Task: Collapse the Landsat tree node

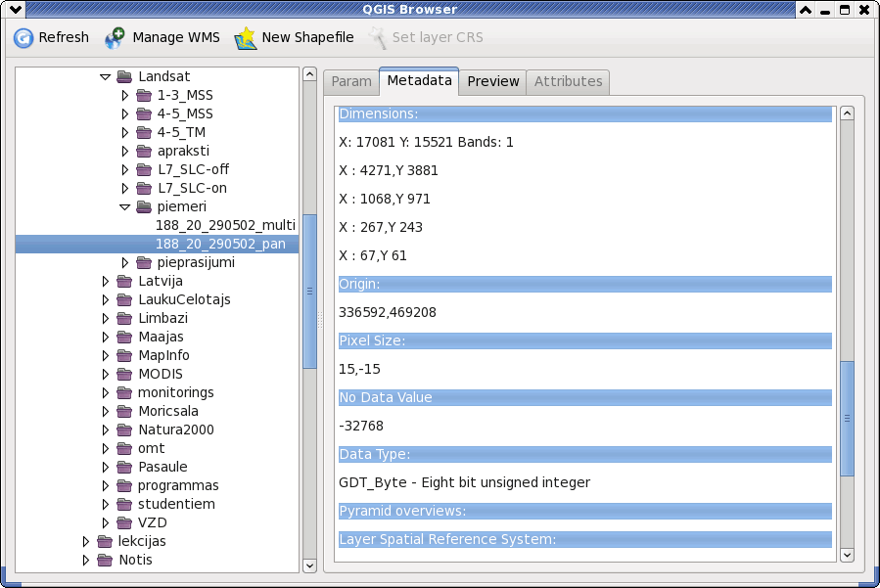Action: point(105,77)
